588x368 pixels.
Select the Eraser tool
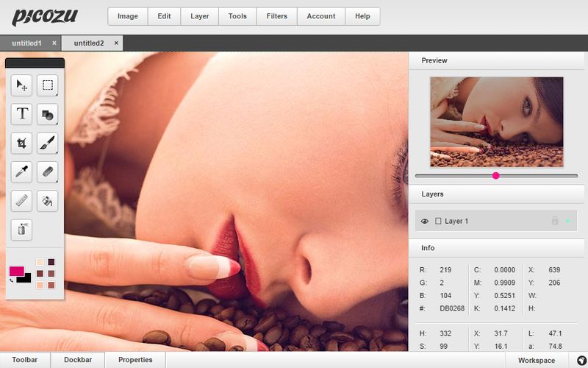click(x=47, y=172)
